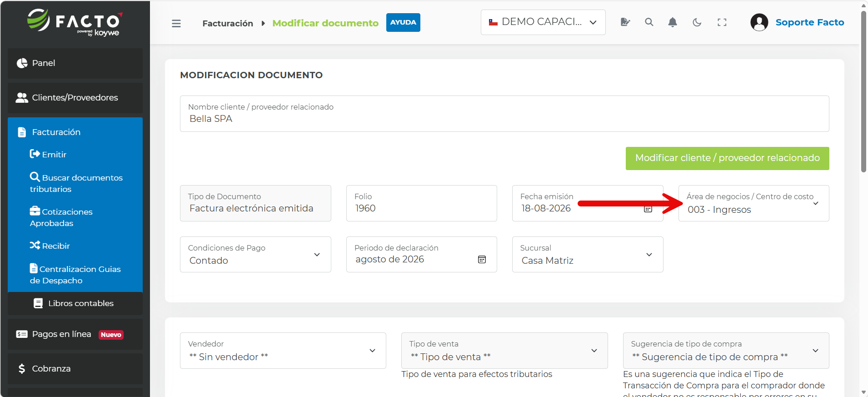
Task: Expand Área de negocios / Centro de costo dropdown
Action: pos(754,203)
